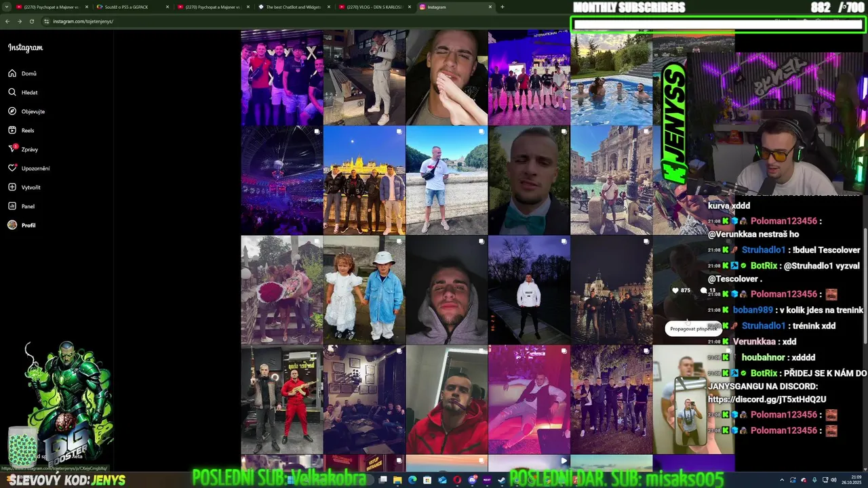Open Hledat search in Instagram sidebar
Screen dimensions: 868x488
[23, 92]
